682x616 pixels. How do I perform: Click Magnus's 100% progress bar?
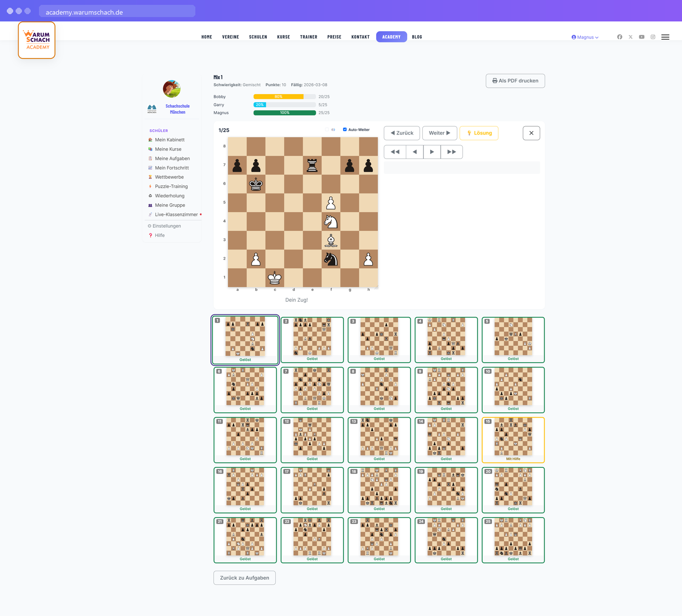click(284, 113)
